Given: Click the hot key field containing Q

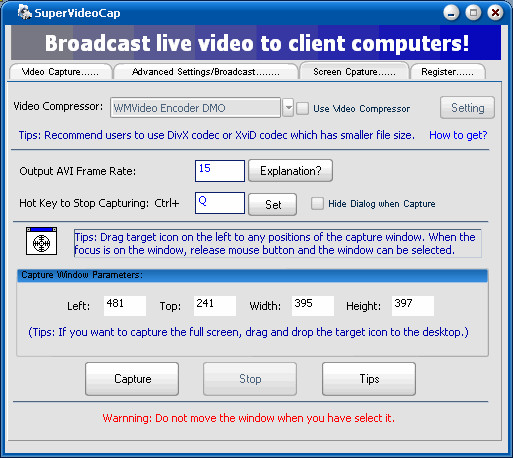Looking at the screenshot, I should (x=220, y=203).
